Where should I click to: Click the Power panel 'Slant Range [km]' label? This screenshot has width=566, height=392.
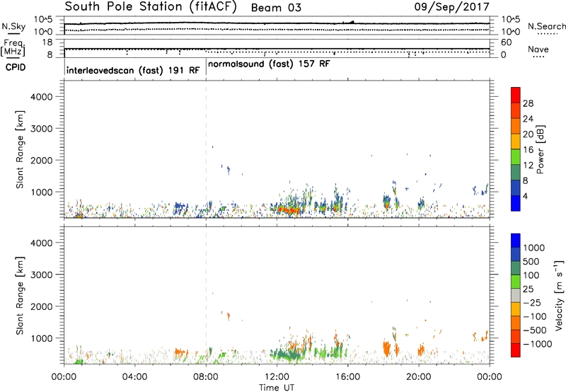[x=20, y=149]
